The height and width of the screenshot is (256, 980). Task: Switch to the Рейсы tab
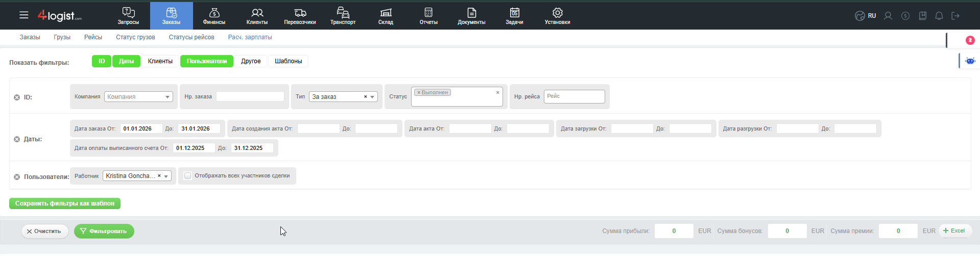pyautogui.click(x=93, y=37)
